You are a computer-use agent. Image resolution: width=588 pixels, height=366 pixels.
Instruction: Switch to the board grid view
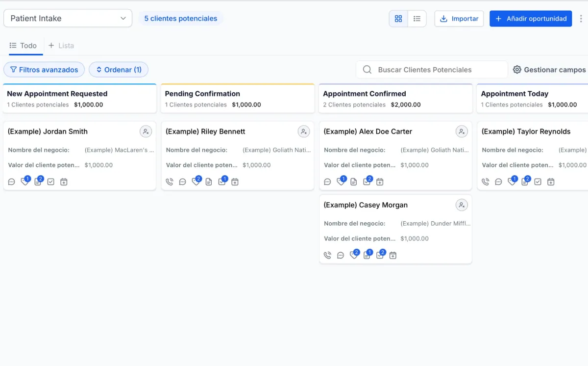[x=398, y=19]
